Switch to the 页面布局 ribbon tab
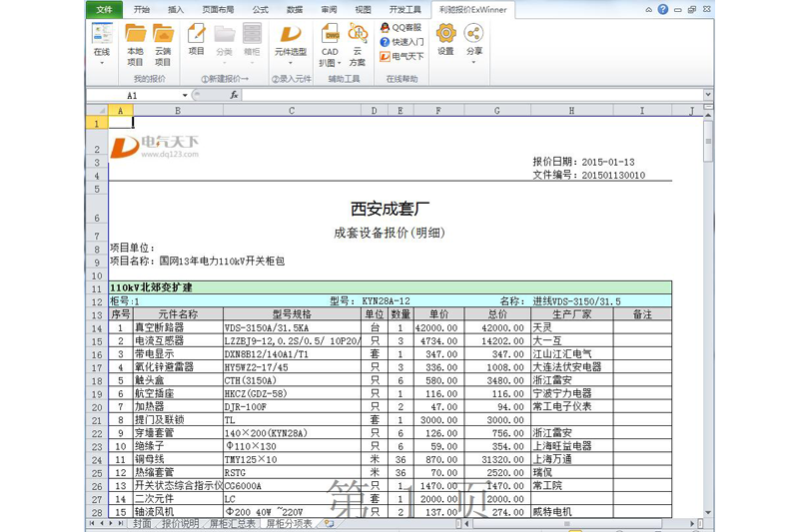Viewport: 799px width, 532px height. click(218, 9)
